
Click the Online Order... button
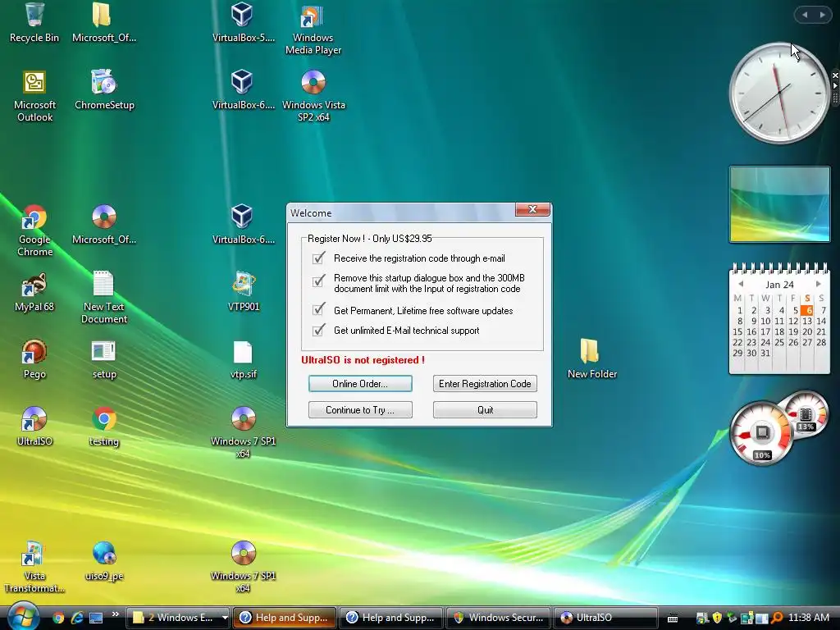tap(360, 384)
